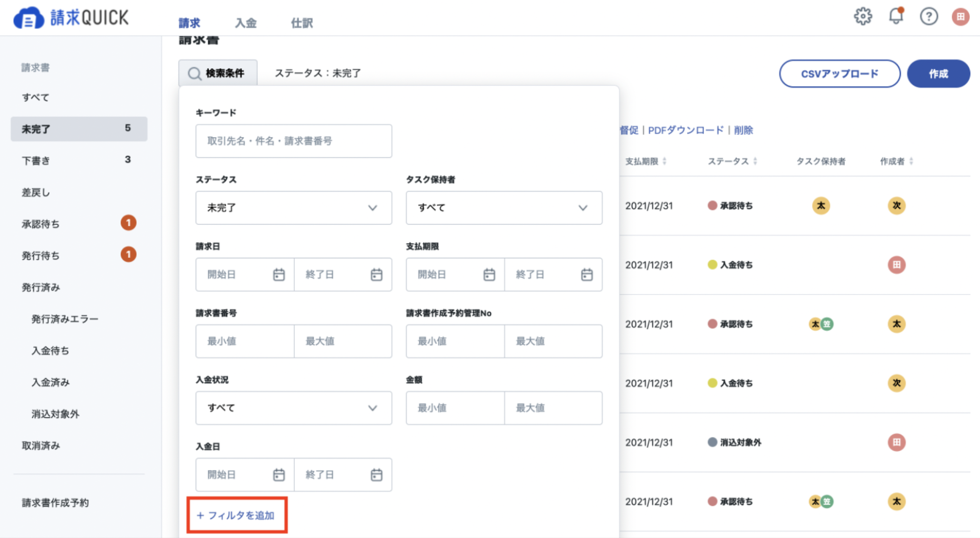
Task: Expand the ステータス dropdown showing 未完了
Action: pyautogui.click(x=293, y=208)
